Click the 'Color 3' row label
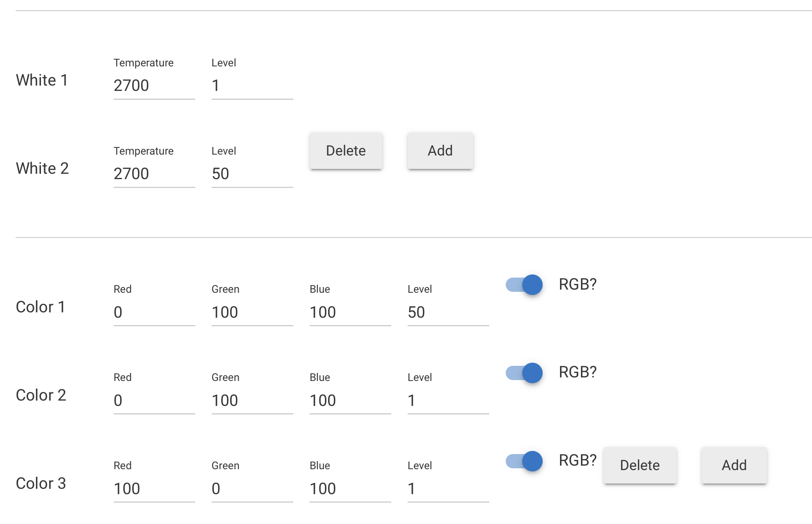The image size is (812, 524). [x=41, y=483]
